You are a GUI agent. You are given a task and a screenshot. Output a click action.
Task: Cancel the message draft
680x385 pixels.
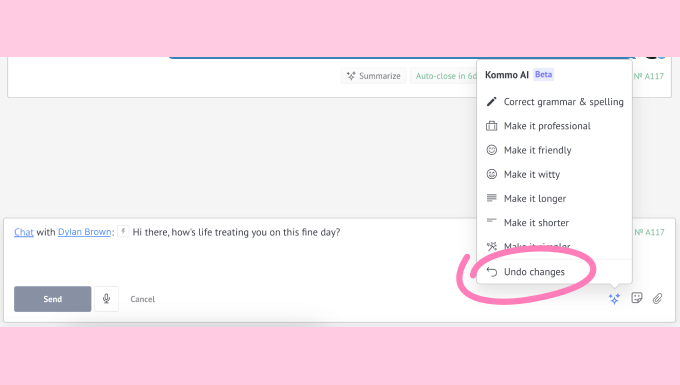tap(143, 299)
